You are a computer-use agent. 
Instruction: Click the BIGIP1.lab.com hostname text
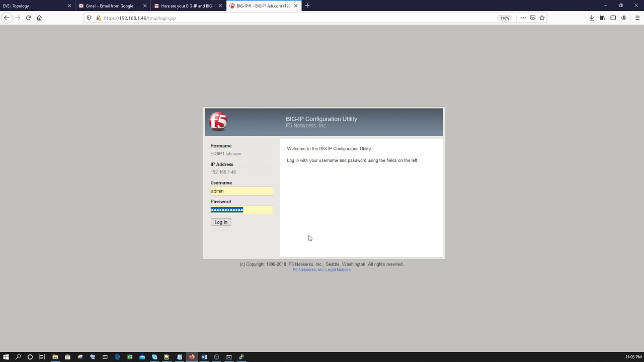click(226, 154)
